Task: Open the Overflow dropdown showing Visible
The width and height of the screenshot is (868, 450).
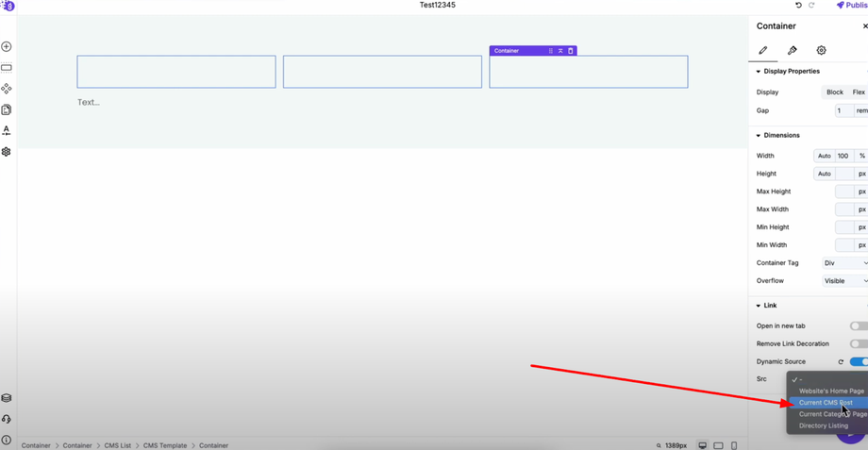Action: pyautogui.click(x=844, y=281)
